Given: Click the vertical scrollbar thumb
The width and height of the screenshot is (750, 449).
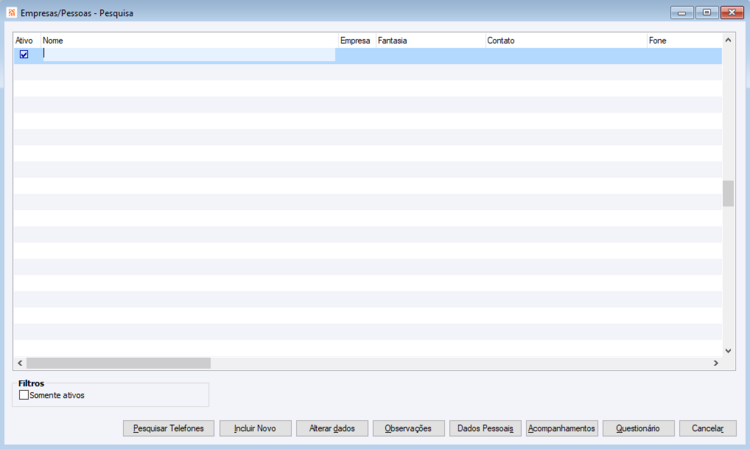Looking at the screenshot, I should click(728, 193).
